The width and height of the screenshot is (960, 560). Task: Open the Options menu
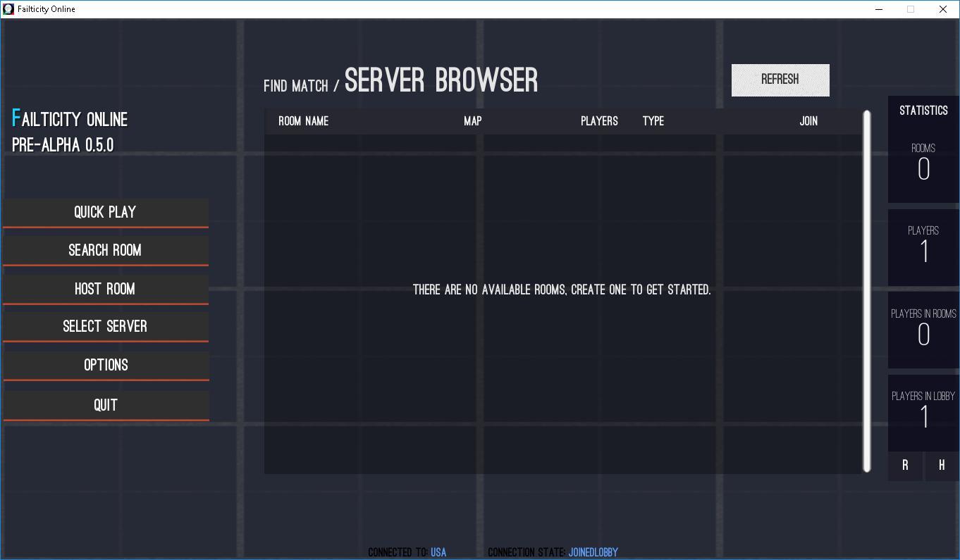pyautogui.click(x=106, y=365)
